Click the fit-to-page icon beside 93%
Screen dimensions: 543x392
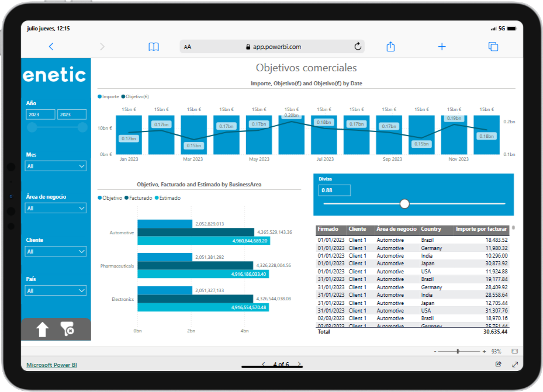(515, 351)
